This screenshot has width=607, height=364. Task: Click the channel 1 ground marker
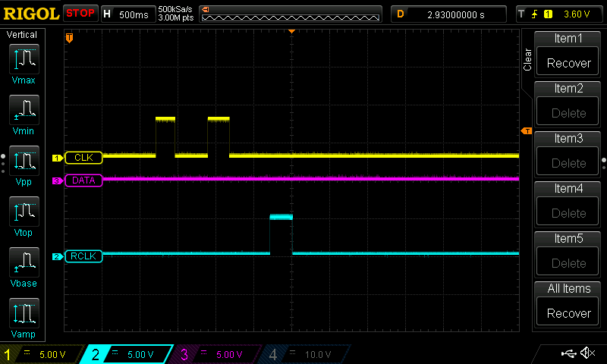(58, 158)
